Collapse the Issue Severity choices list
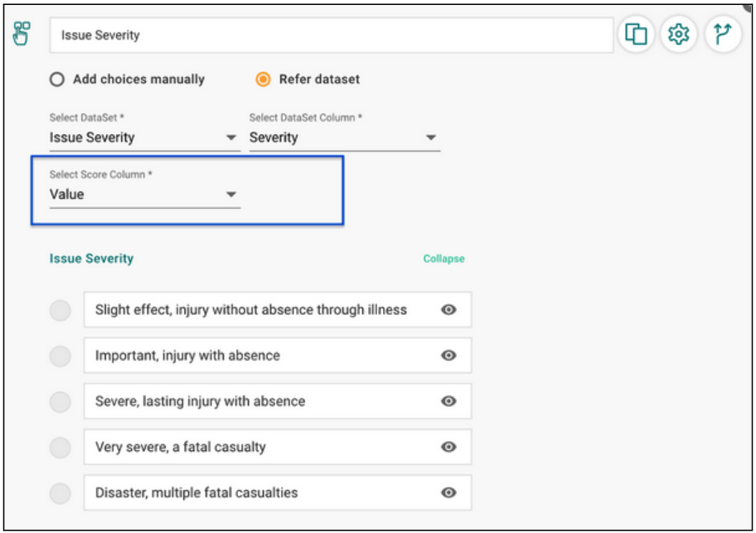This screenshot has width=756, height=533. tap(443, 259)
